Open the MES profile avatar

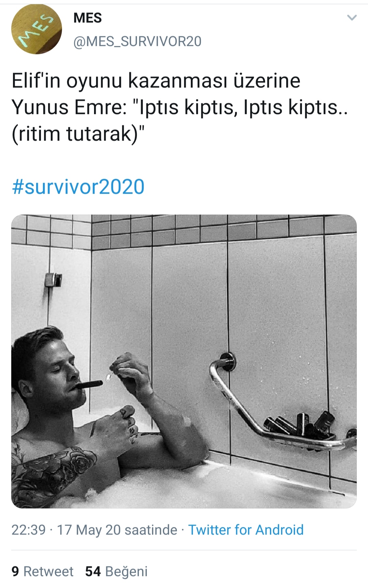(x=36, y=29)
